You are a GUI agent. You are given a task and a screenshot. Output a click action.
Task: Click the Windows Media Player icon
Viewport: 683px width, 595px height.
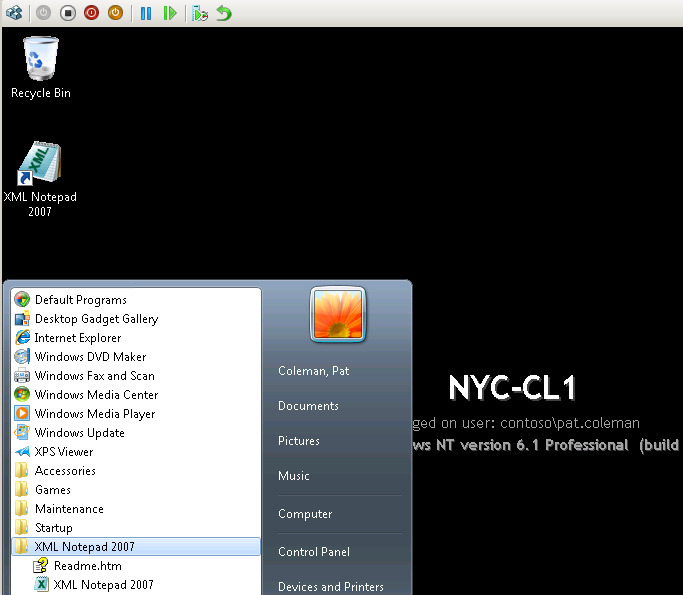point(22,413)
